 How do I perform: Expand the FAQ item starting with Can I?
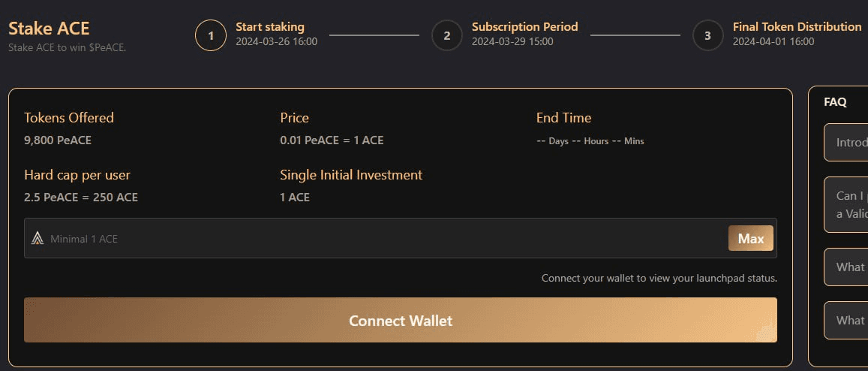pyautogui.click(x=845, y=204)
